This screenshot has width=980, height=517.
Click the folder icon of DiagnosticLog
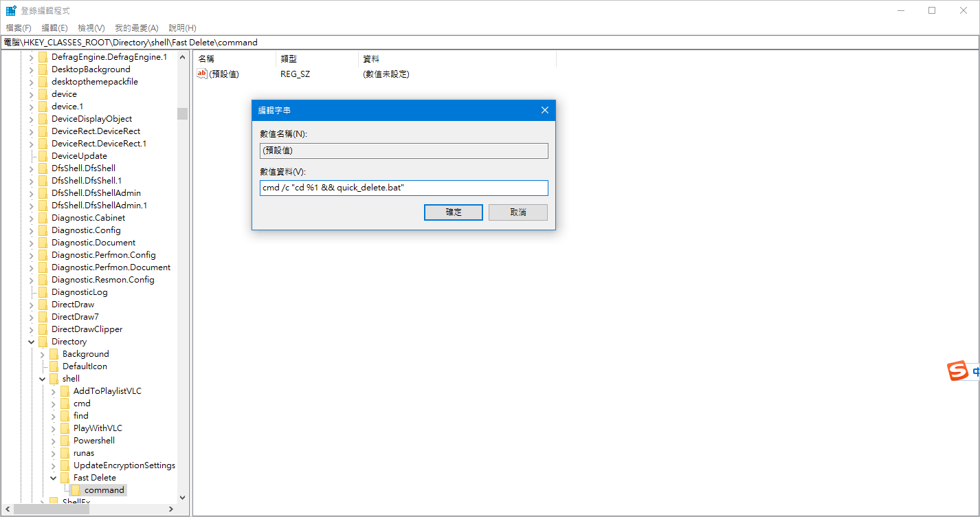tap(43, 292)
